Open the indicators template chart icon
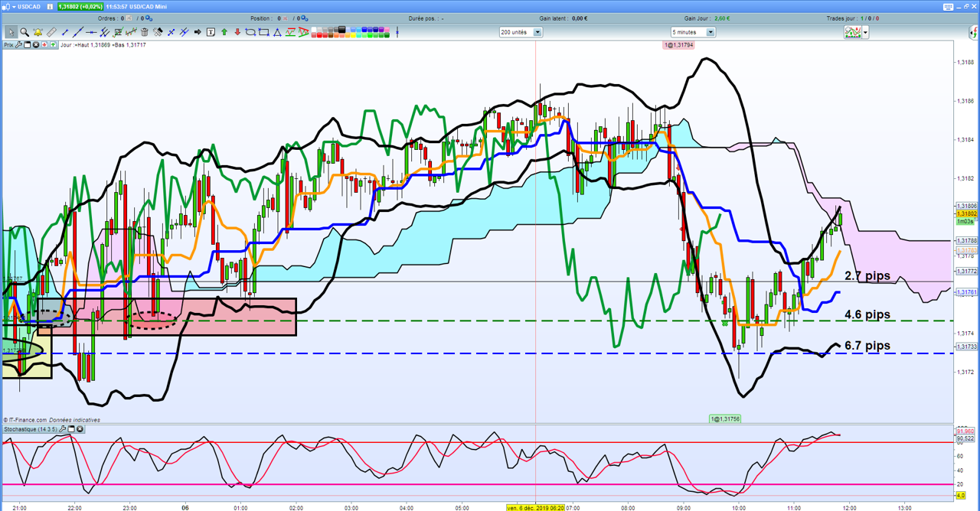The image size is (980, 511). coord(853,32)
